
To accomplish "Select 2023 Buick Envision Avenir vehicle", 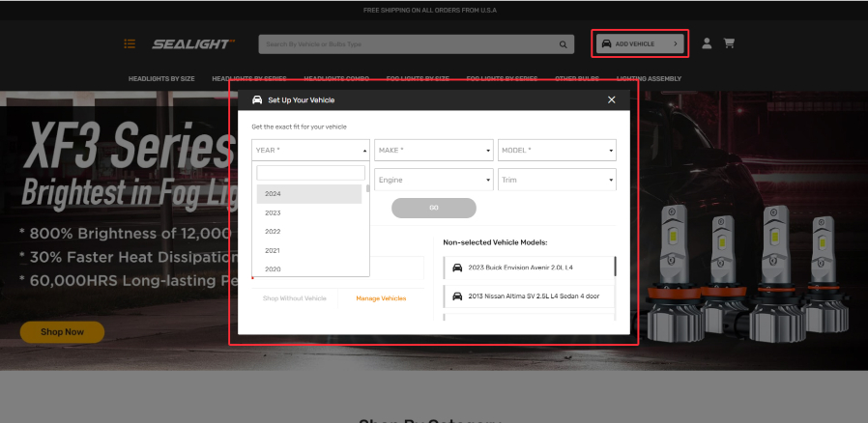I will (x=529, y=268).
